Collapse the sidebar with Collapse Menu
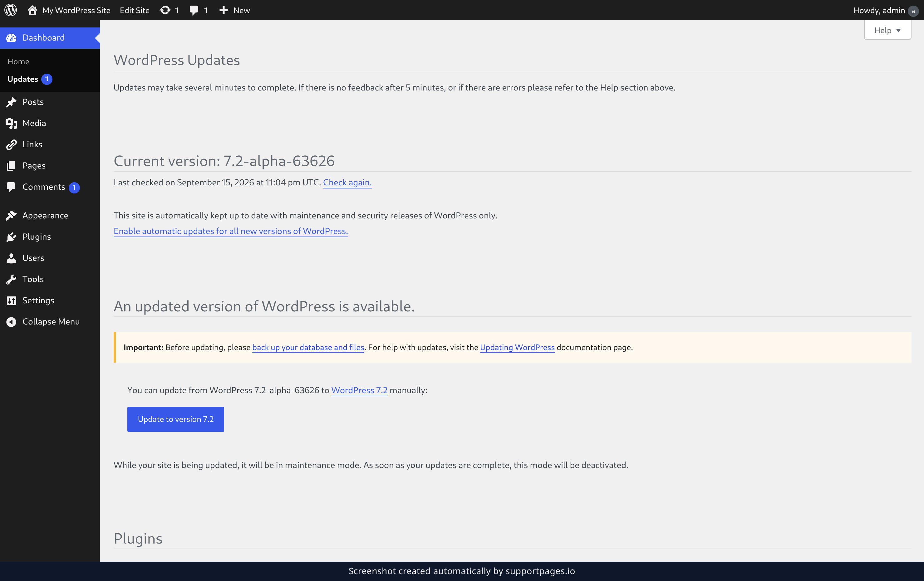The height and width of the screenshot is (581, 924). tap(50, 321)
